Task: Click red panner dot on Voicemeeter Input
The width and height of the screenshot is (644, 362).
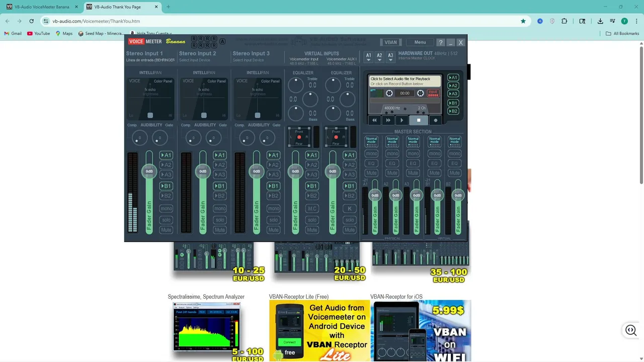Action: [299, 137]
